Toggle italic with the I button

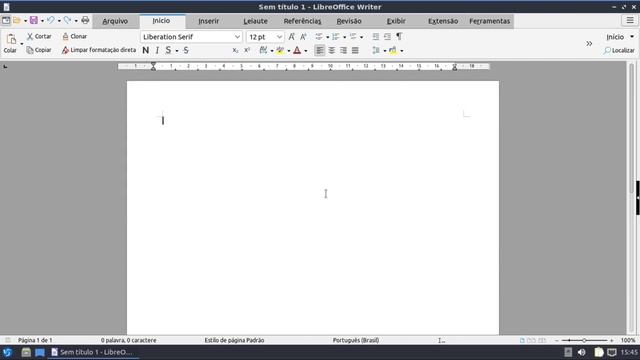click(157, 50)
